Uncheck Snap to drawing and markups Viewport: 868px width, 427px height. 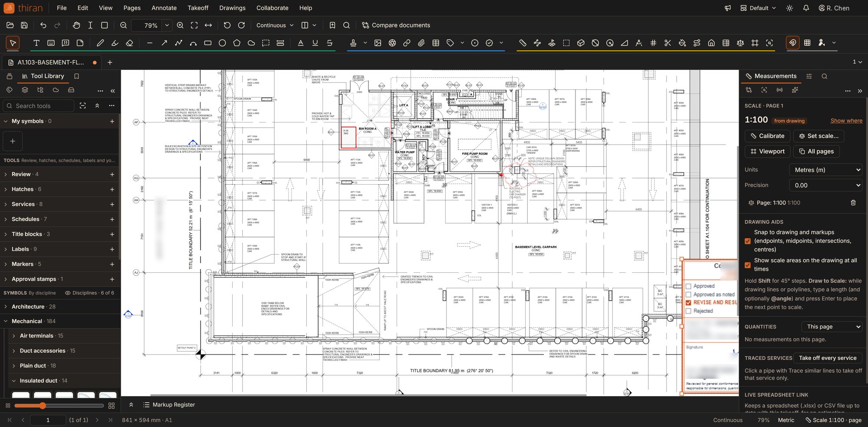point(748,241)
